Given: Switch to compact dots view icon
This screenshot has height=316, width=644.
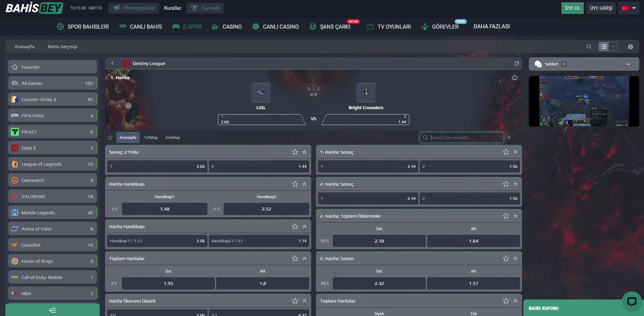Looking at the screenshot, I should point(613,46).
